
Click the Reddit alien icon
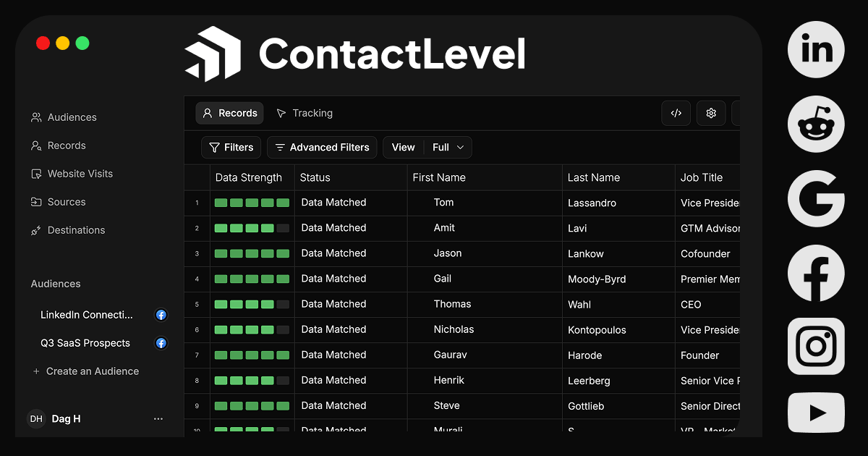816,124
